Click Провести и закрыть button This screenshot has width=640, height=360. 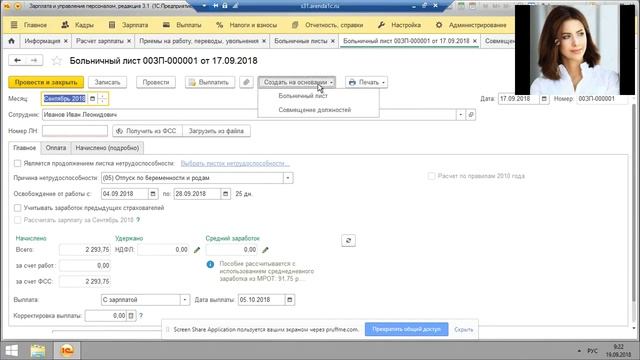coord(46,82)
